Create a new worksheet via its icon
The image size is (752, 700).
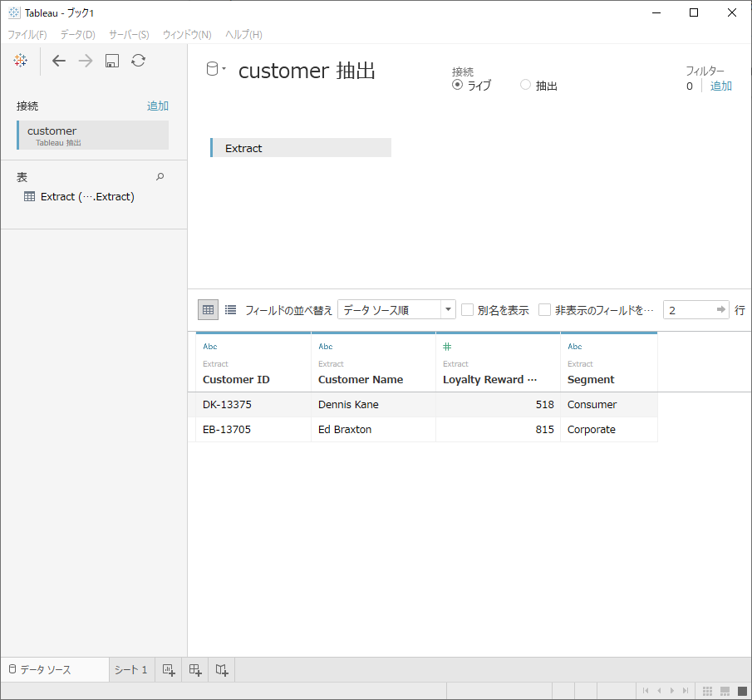168,669
